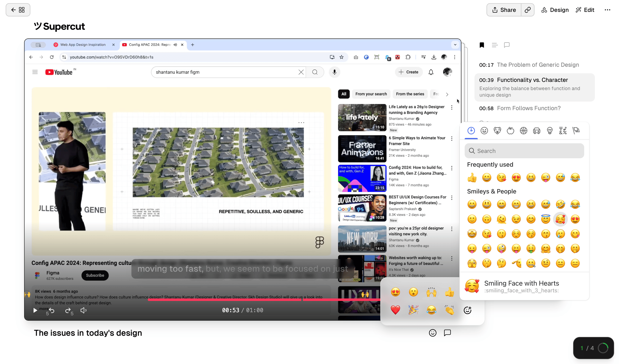Seek using the red video progress bar
The height and width of the screenshot is (364, 619).
click(264, 300)
